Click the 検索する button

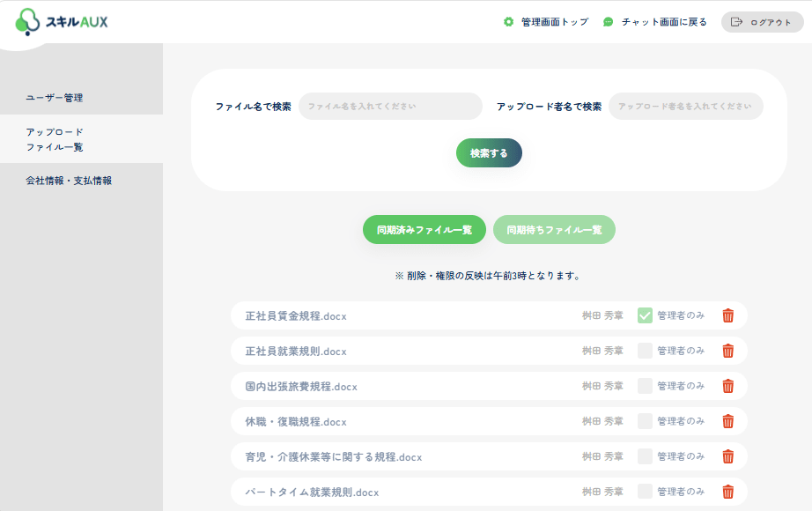point(489,153)
